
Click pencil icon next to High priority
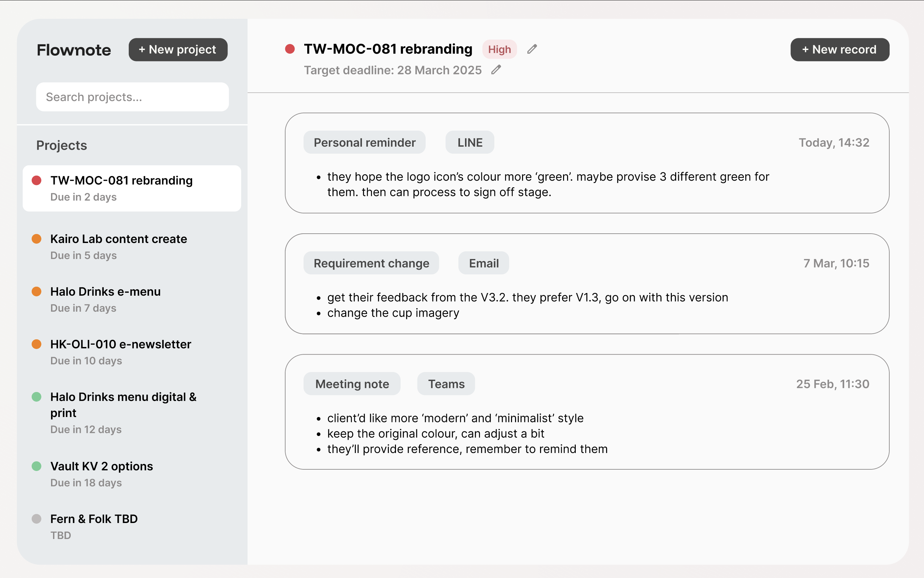tap(532, 49)
